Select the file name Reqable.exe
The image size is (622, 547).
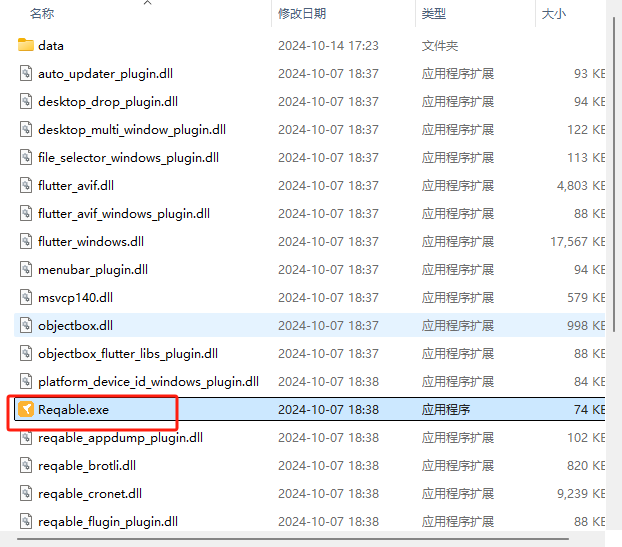coord(73,410)
